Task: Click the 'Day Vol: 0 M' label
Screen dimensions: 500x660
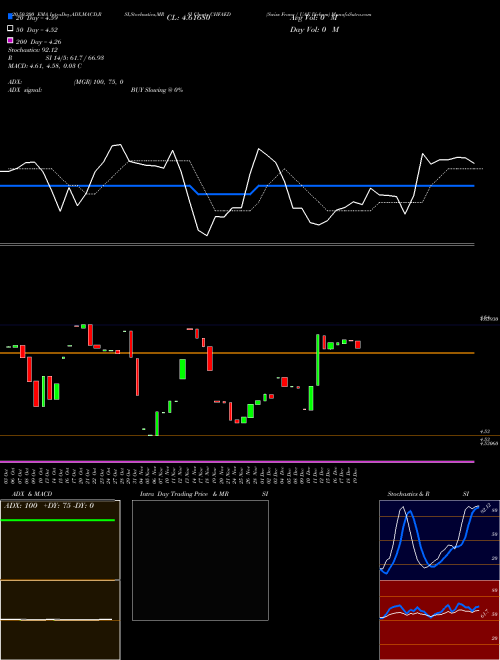Action: 314,30
